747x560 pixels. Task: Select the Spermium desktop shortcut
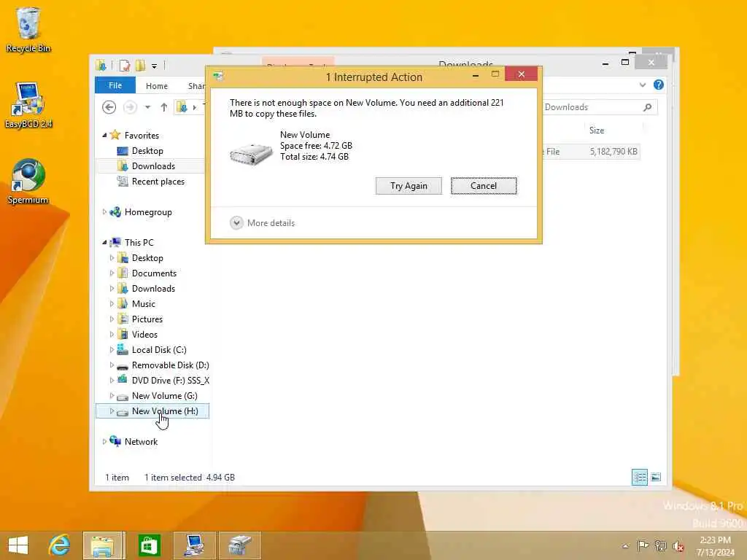point(28,182)
